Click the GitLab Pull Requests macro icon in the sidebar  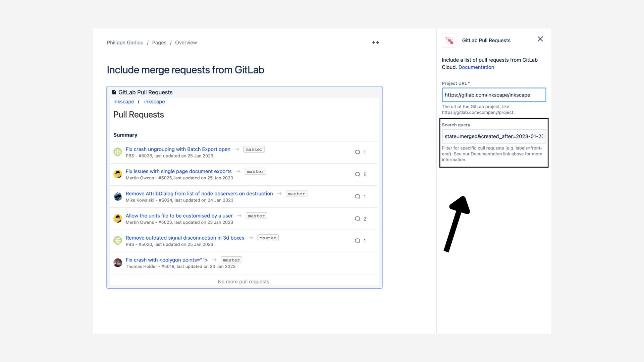click(x=449, y=40)
